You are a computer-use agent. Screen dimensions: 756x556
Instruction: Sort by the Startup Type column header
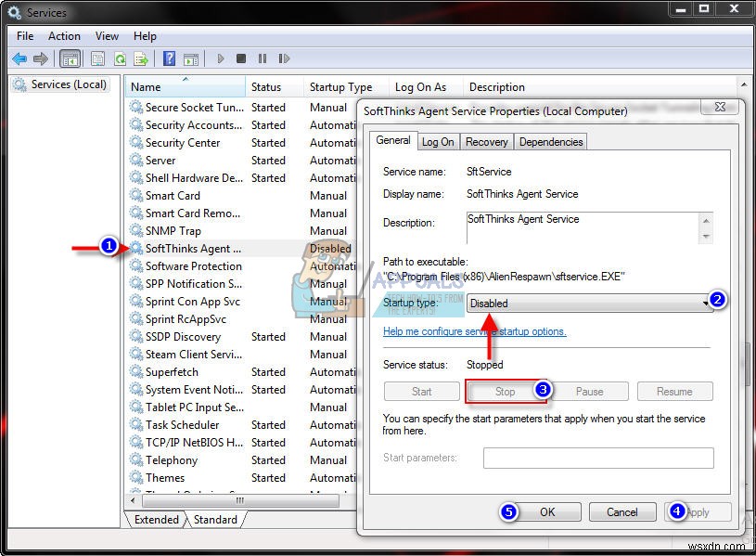pos(346,87)
